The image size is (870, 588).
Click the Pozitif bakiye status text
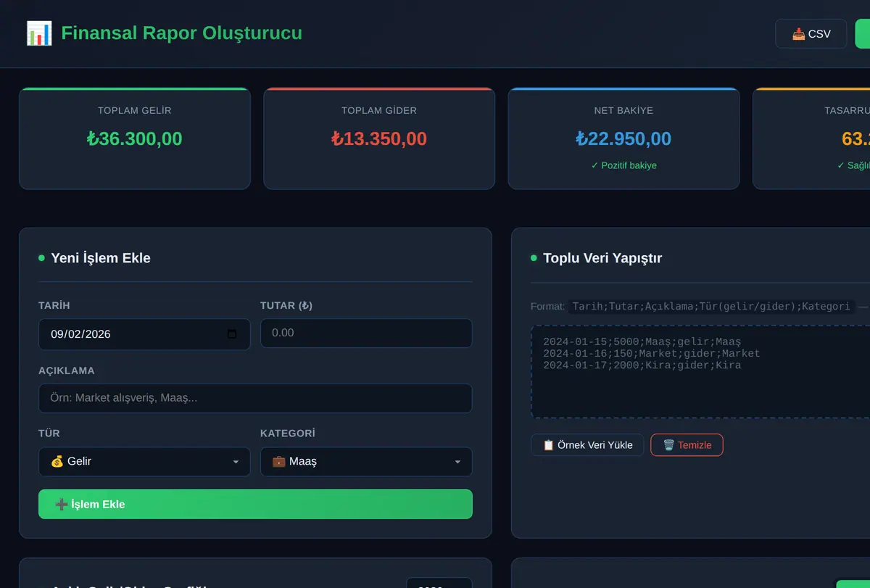[623, 165]
